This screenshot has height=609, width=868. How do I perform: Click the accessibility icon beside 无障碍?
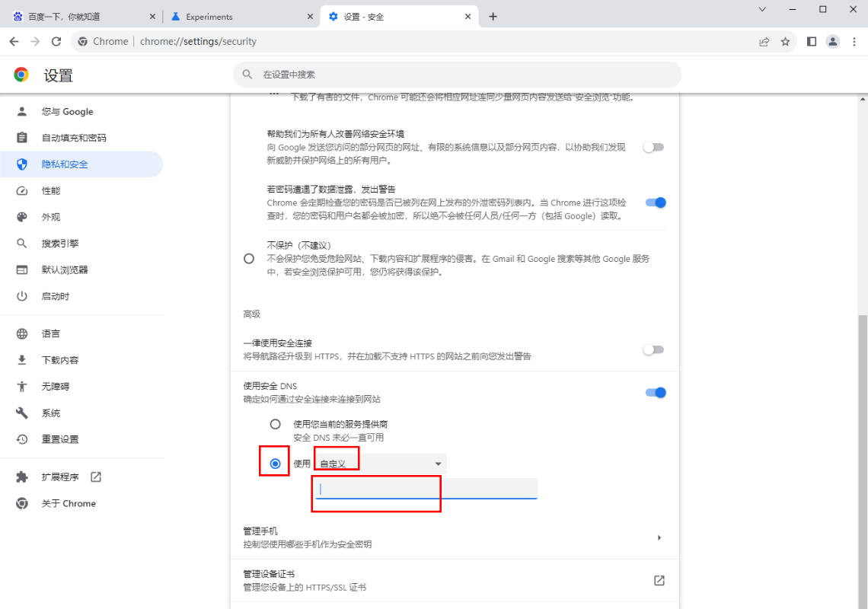pyautogui.click(x=21, y=387)
